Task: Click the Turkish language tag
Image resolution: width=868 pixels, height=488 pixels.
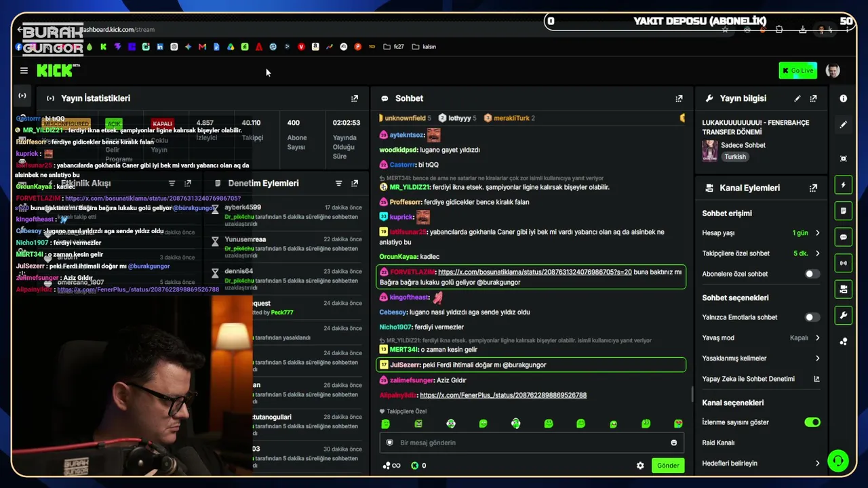Action: (x=734, y=157)
